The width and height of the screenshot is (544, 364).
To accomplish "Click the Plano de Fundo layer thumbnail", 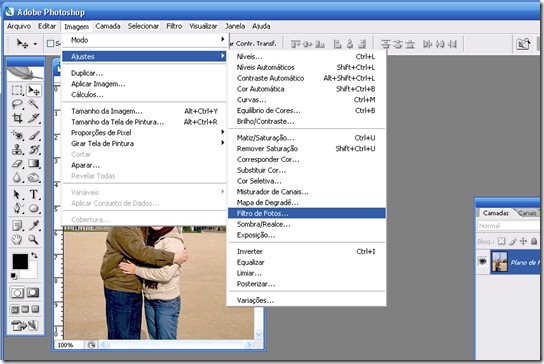I will pyautogui.click(x=499, y=262).
